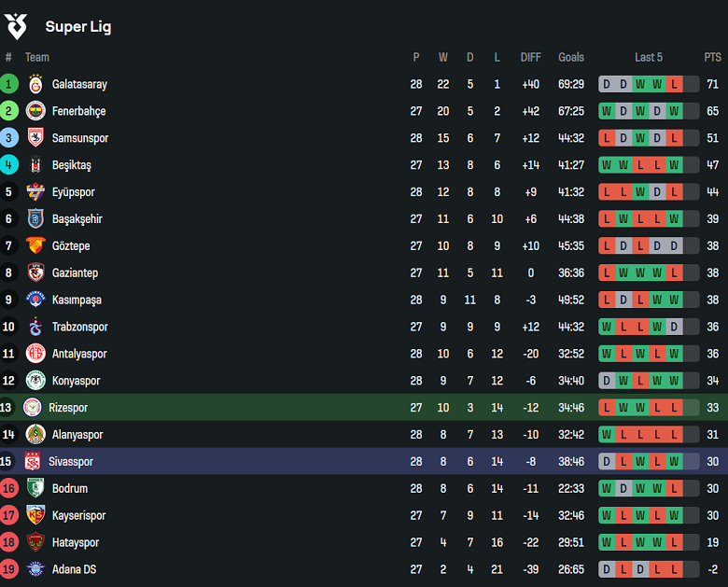The width and height of the screenshot is (728, 587).
Task: Click the Goals column header
Action: point(571,58)
